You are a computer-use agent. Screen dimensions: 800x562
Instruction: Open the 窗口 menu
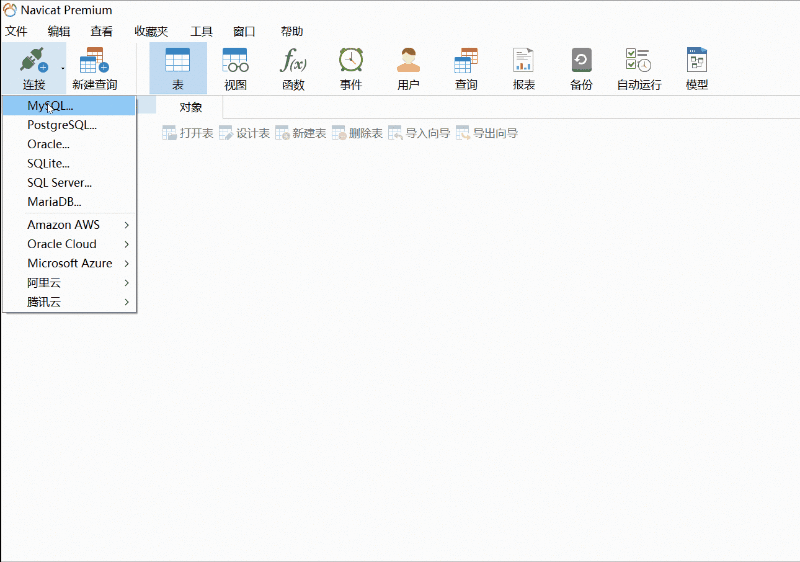tap(244, 32)
